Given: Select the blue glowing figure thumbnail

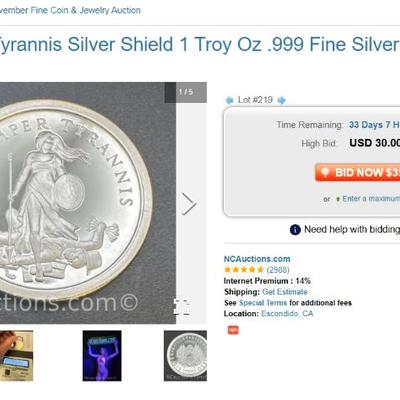Looking at the screenshot, I should click(x=102, y=356).
